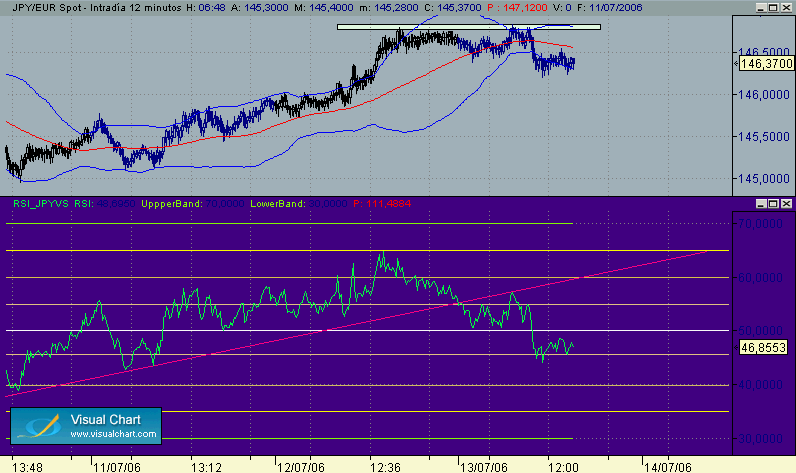The width and height of the screenshot is (796, 473).
Task: Select the white horizontal resistance box on price chart
Action: tap(469, 27)
